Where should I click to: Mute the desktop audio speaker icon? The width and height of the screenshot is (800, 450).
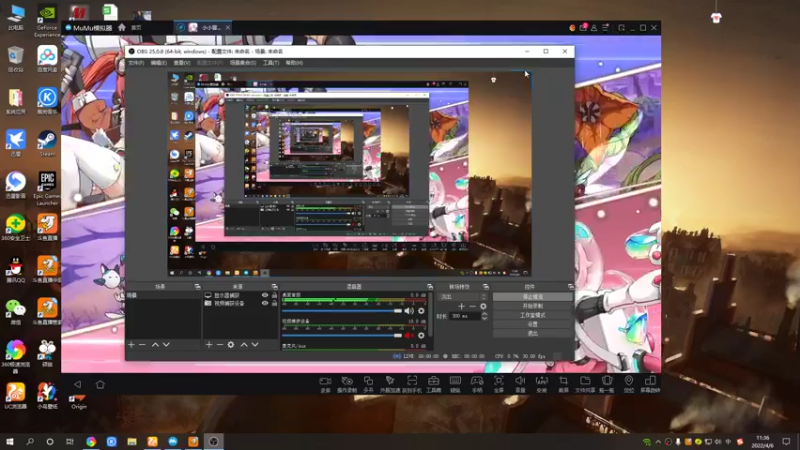(409, 311)
